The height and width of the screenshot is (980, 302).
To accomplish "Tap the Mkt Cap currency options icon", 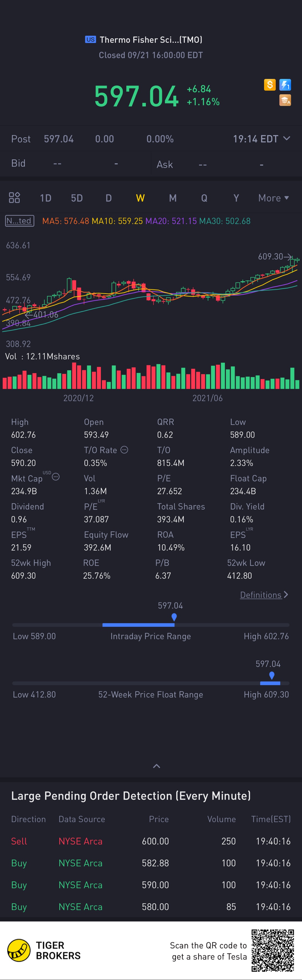I will 56,477.
